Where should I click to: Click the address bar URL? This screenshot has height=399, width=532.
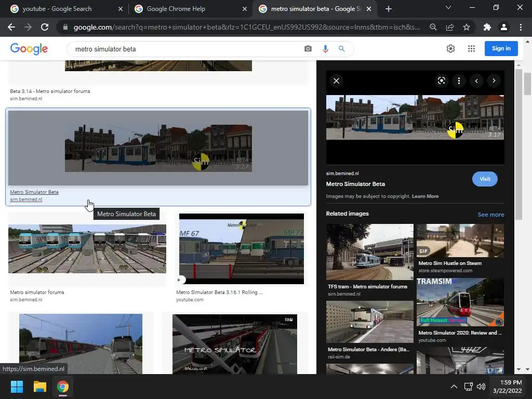coord(247,27)
